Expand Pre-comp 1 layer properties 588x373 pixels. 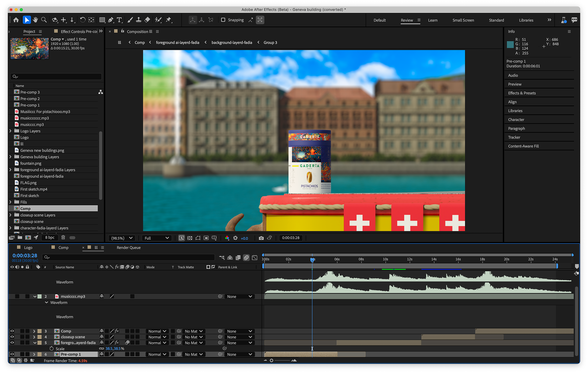pyautogui.click(x=34, y=354)
